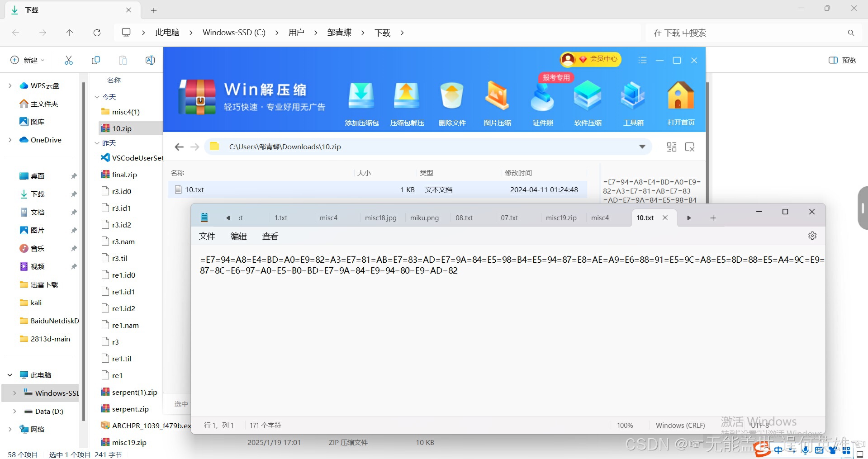Expand WPS云盘 in navigation pane

(10, 85)
